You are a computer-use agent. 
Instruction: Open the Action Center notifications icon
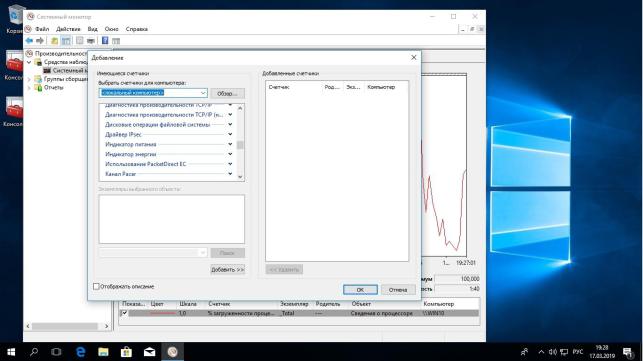point(628,352)
